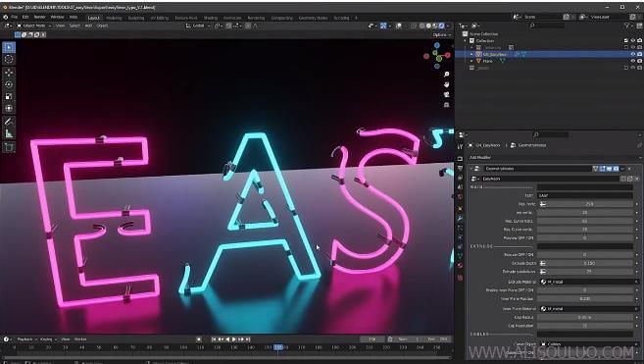Toggle snapping magnet in viewport header
The width and height of the screenshot is (644, 364).
[x=228, y=26]
